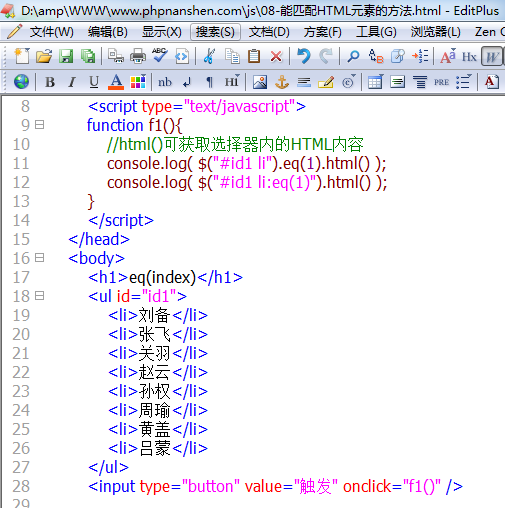Apply Underline HTML tag
This screenshot has width=505, height=508.
(x=94, y=82)
